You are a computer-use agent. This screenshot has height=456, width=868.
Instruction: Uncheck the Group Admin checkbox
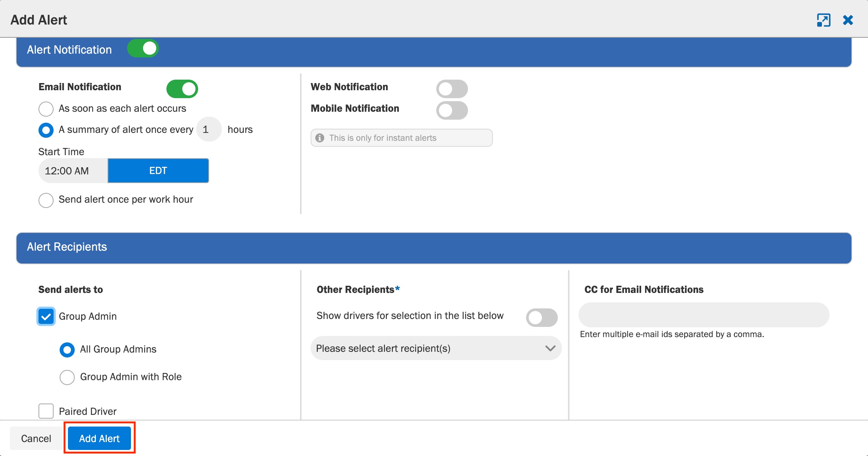[46, 316]
